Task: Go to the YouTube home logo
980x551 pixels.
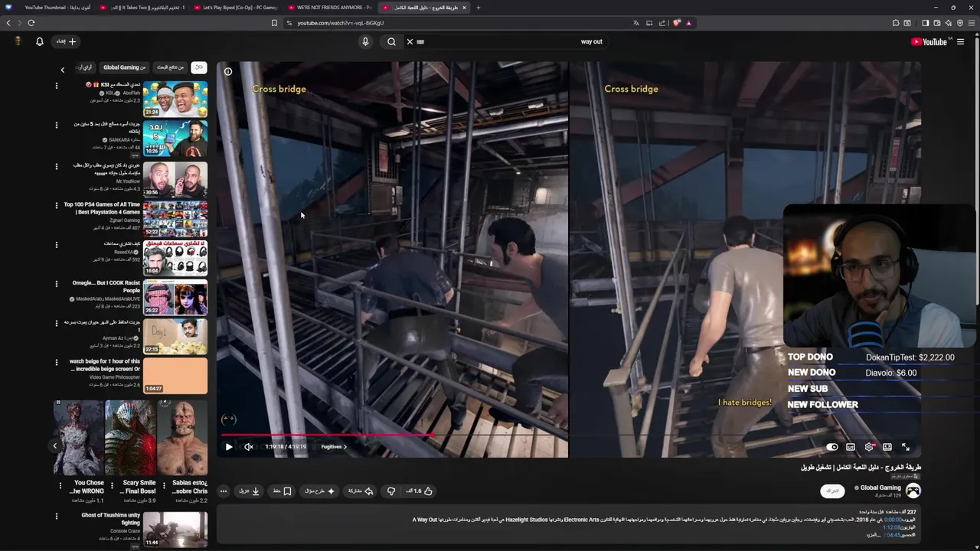Action: [929, 42]
